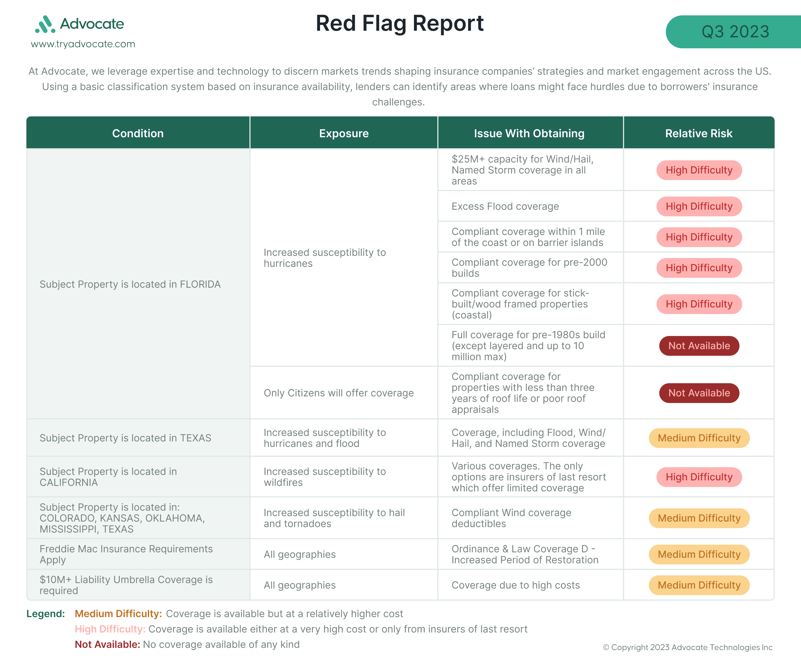Click Medium Difficulty badge for Freddie Mac row
801x672 pixels.
pos(699,554)
